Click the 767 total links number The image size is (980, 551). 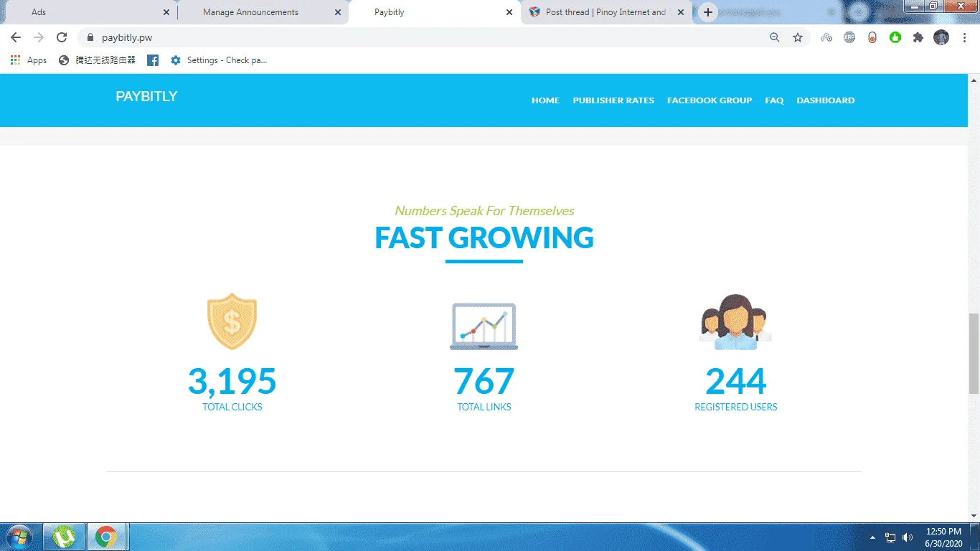pos(484,382)
